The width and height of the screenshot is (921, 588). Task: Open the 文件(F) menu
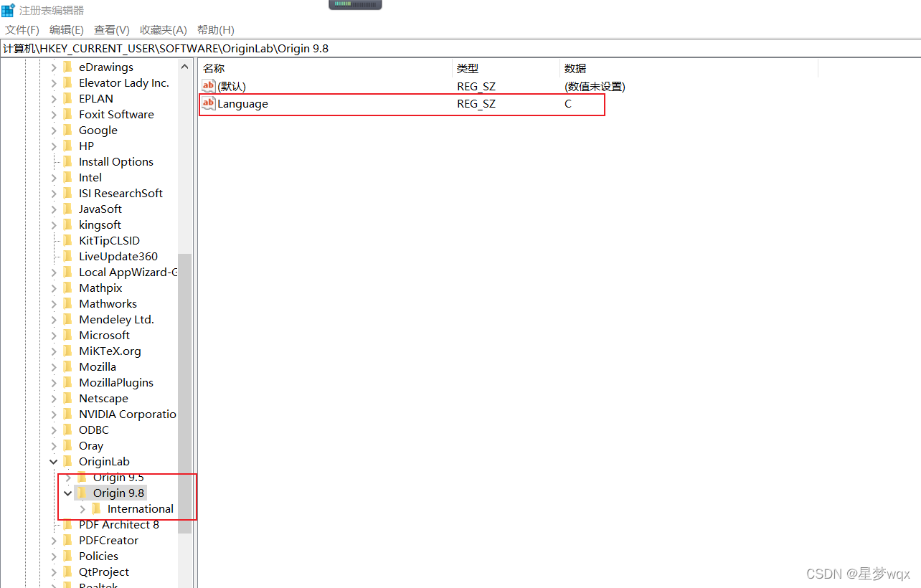tap(22, 30)
